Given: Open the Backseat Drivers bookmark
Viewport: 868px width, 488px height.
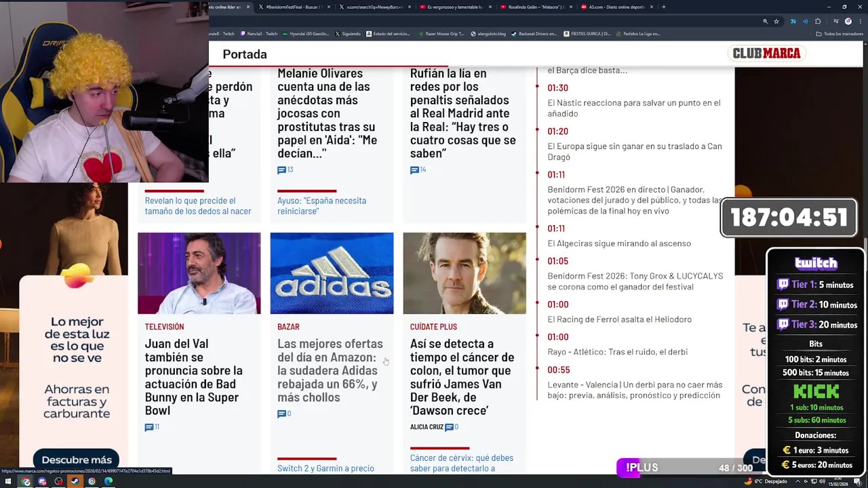Looking at the screenshot, I should 534,33.
